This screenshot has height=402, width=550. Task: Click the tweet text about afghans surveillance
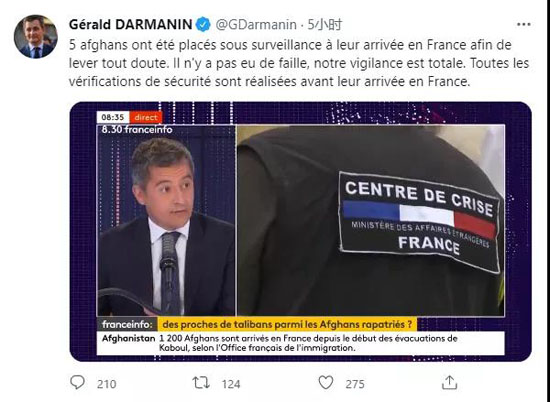pyautogui.click(x=299, y=63)
